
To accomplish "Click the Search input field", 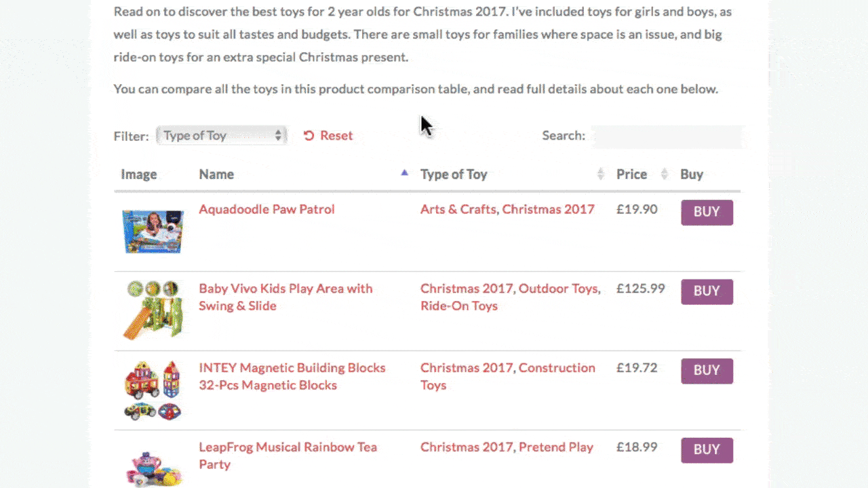I will (x=667, y=137).
